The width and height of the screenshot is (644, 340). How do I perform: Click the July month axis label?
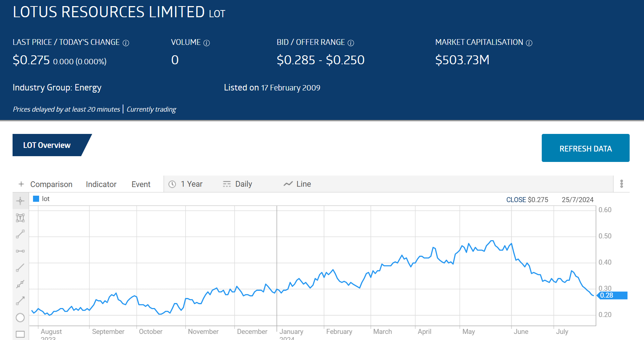click(562, 331)
